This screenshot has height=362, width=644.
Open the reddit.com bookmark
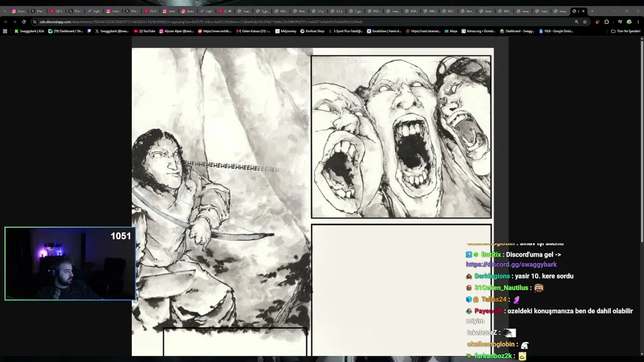(215, 31)
